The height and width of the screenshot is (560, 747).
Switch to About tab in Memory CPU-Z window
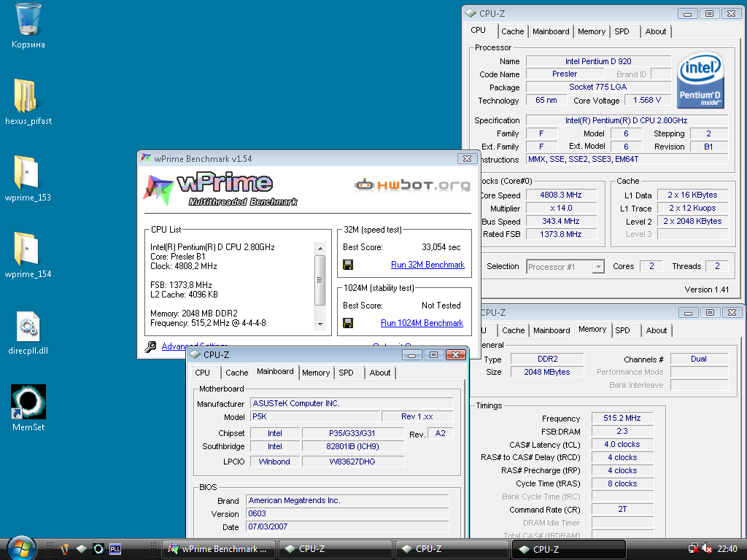tap(656, 330)
